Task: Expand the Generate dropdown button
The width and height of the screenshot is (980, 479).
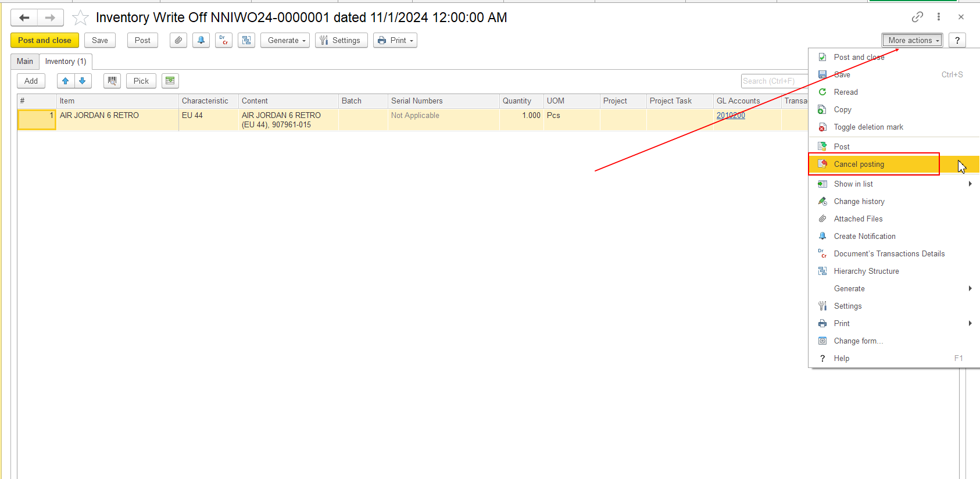Action: [x=285, y=40]
